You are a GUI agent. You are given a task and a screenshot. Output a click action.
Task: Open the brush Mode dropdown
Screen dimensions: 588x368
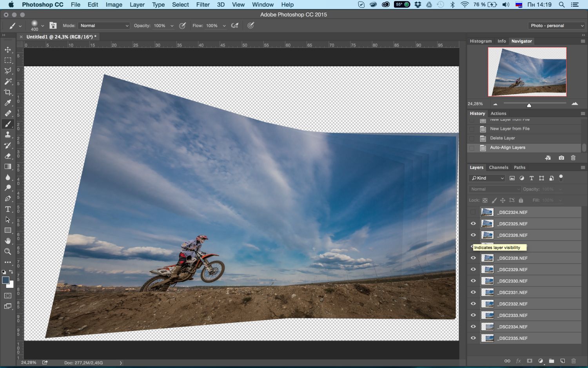104,26
